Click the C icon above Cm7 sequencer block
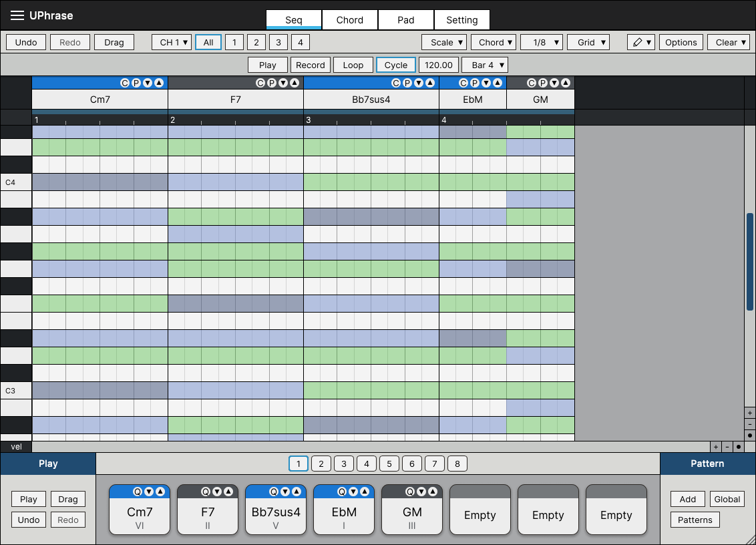This screenshot has height=545, width=756. [125, 83]
